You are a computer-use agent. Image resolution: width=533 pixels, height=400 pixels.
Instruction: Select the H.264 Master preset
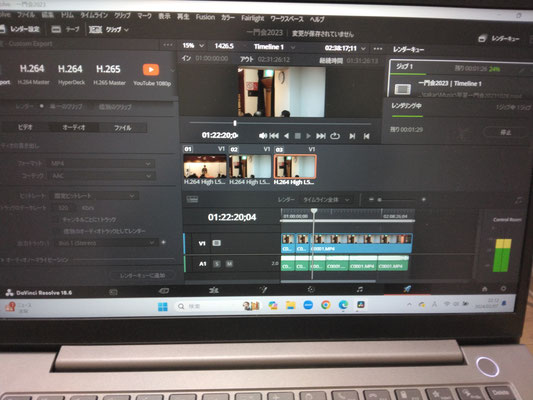pyautogui.click(x=33, y=74)
